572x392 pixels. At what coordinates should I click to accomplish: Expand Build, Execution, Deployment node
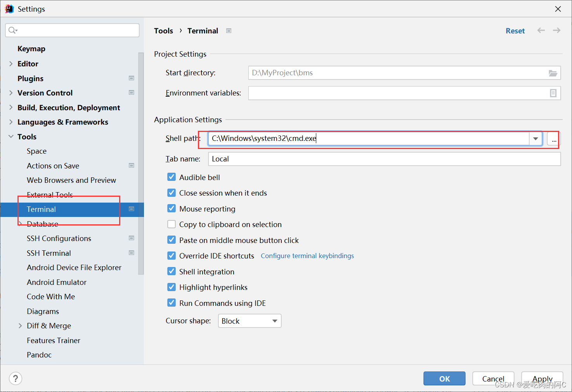[x=11, y=107]
